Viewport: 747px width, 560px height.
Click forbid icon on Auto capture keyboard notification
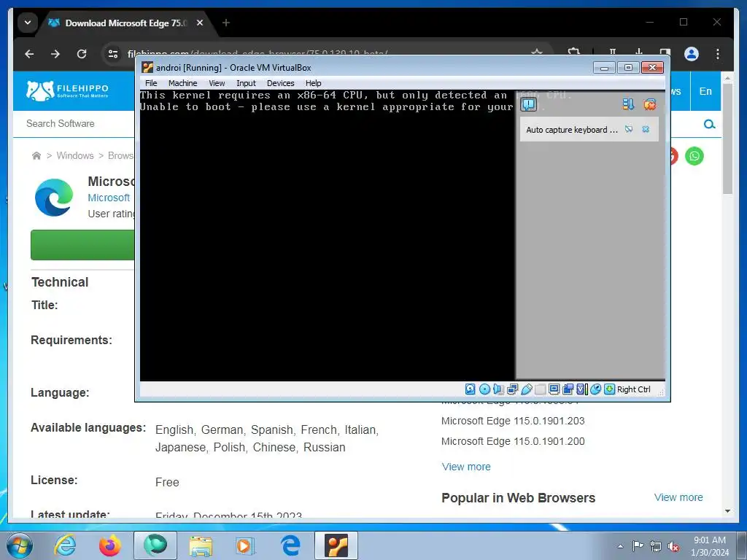[629, 130]
